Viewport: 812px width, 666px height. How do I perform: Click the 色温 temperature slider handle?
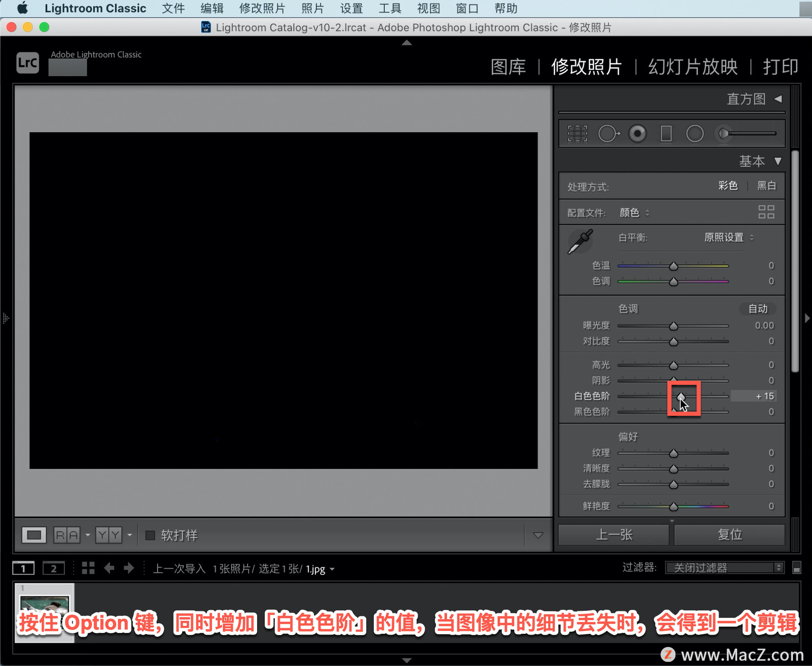pos(673,266)
